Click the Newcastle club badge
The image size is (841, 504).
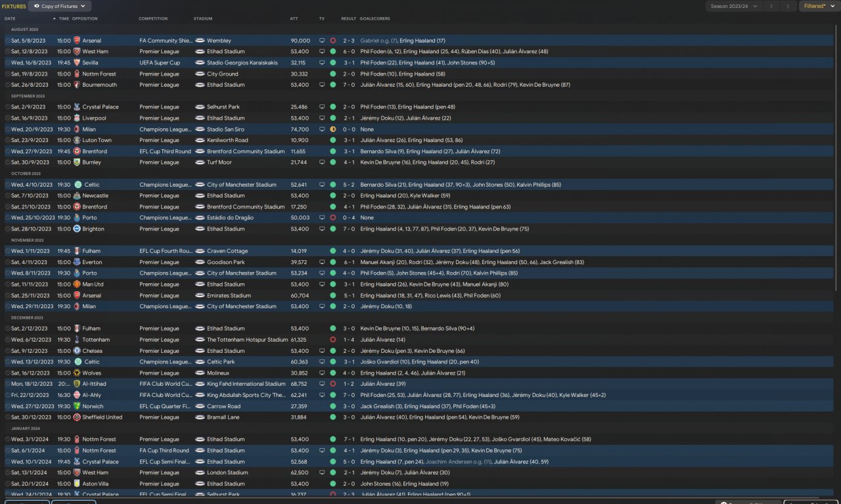click(77, 196)
